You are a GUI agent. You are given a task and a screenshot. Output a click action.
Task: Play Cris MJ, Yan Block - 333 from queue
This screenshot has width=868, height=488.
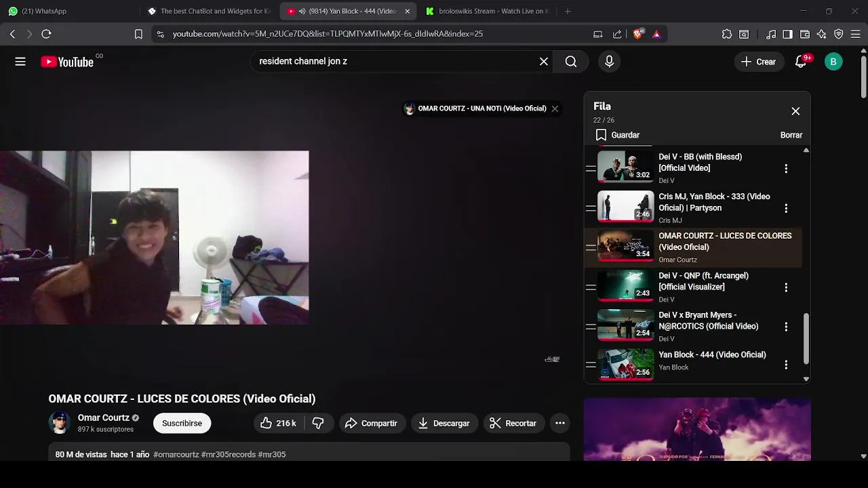(x=693, y=208)
